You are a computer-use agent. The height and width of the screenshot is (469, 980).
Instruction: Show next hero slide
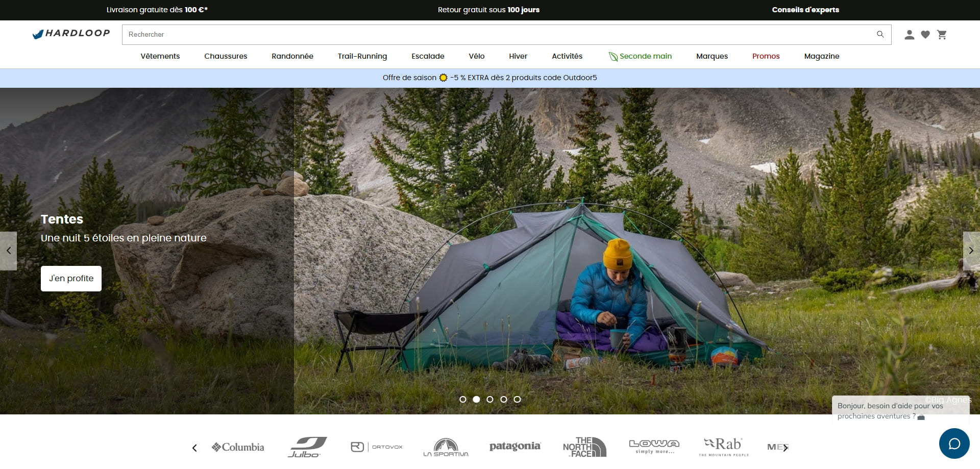tap(971, 251)
